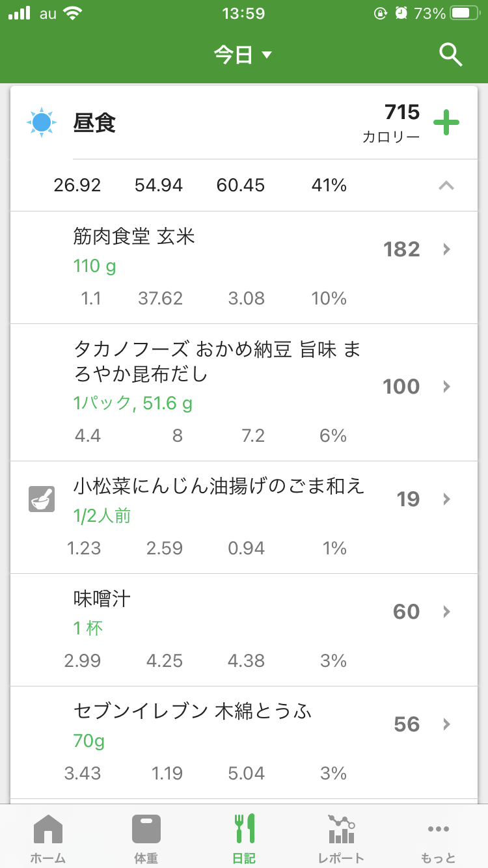This screenshot has width=488, height=868.
Task: Tap the 110 g serving size link
Action: [94, 266]
